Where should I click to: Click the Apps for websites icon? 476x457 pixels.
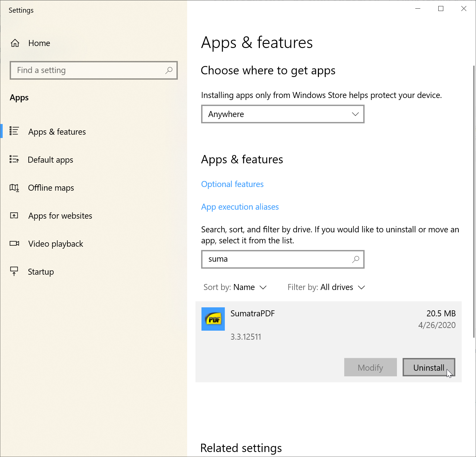(x=14, y=216)
